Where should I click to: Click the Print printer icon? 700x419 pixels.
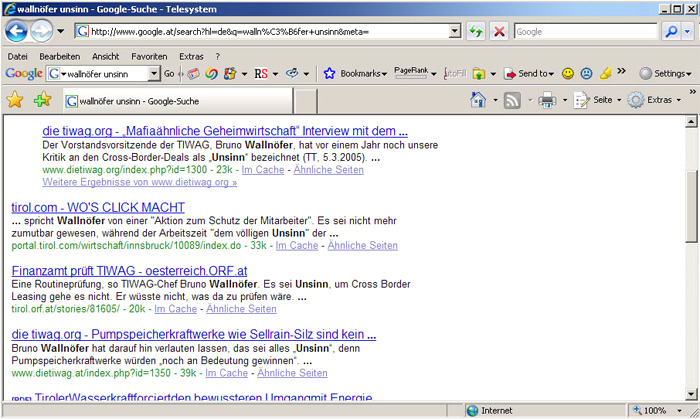tap(547, 100)
